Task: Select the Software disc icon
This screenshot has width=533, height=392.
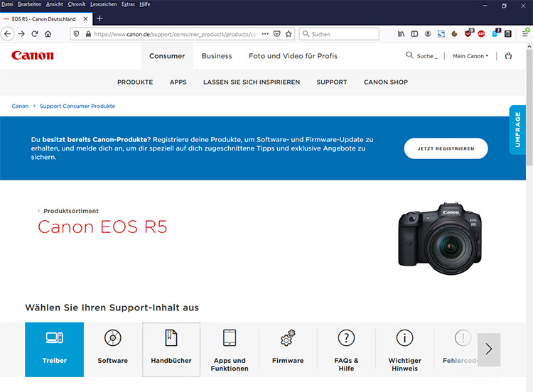Action: pos(112,338)
